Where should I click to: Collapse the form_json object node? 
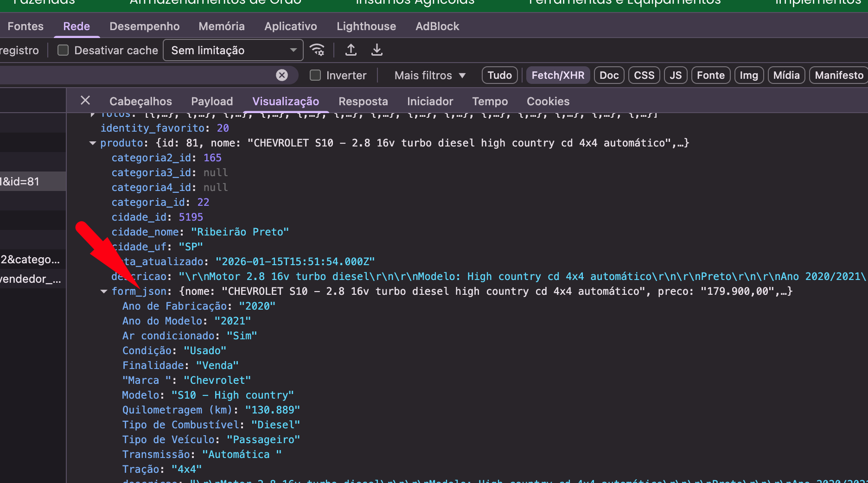point(104,292)
